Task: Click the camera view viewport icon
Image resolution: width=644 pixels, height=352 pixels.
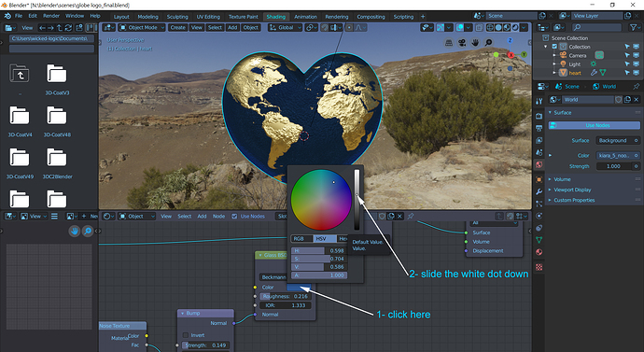Action: [x=462, y=42]
